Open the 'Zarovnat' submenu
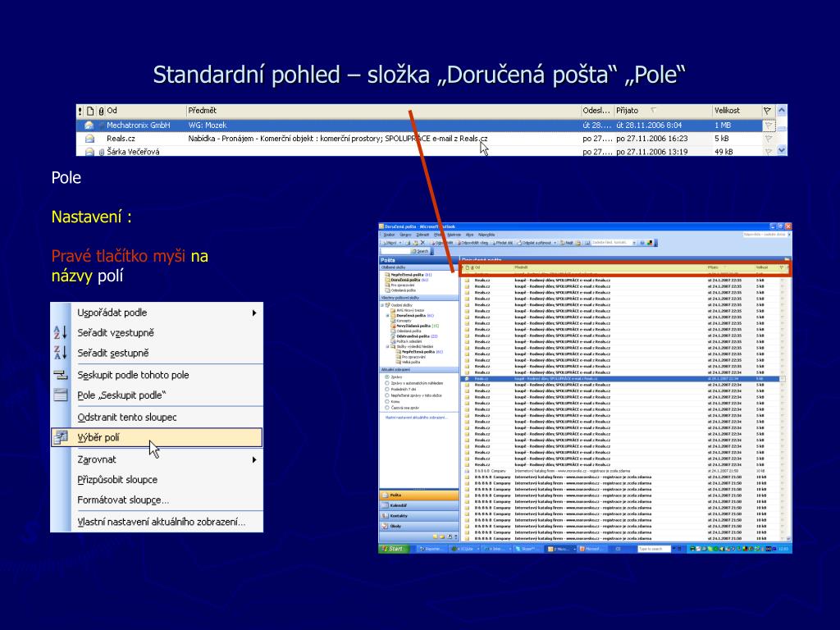840x630 pixels. coord(157,459)
